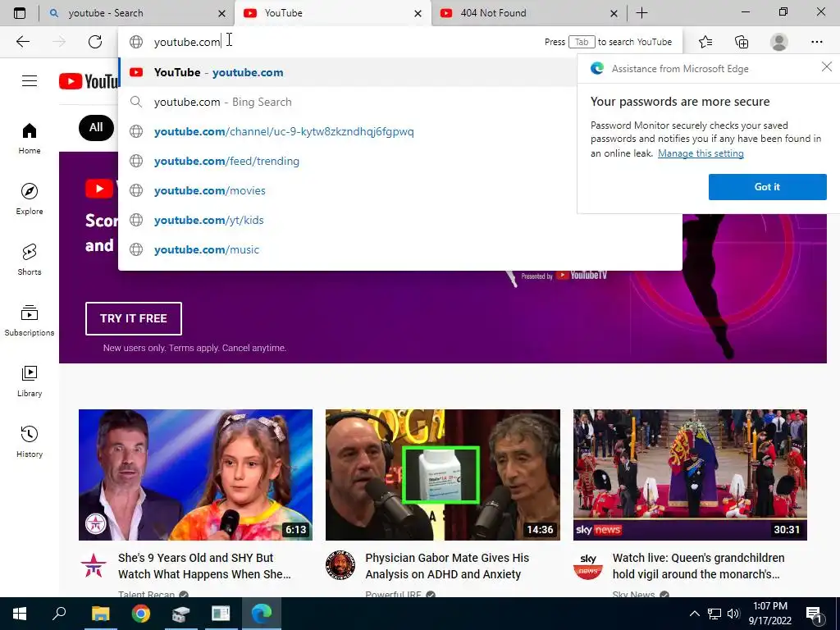Screen dimensions: 840x630
Task: Select the All filter chip
Action: click(x=96, y=127)
